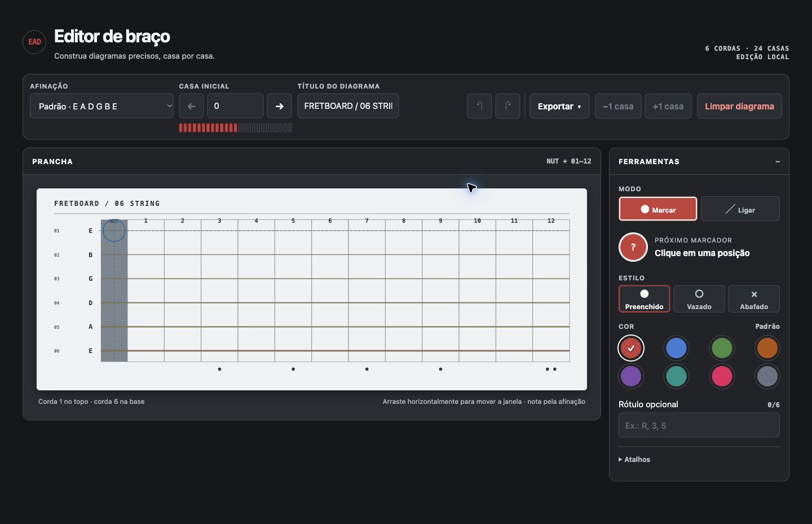Click the string label "G" on row 03

90,279
